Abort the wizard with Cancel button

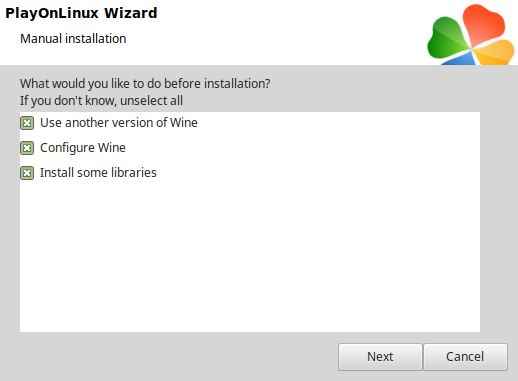[x=465, y=357]
